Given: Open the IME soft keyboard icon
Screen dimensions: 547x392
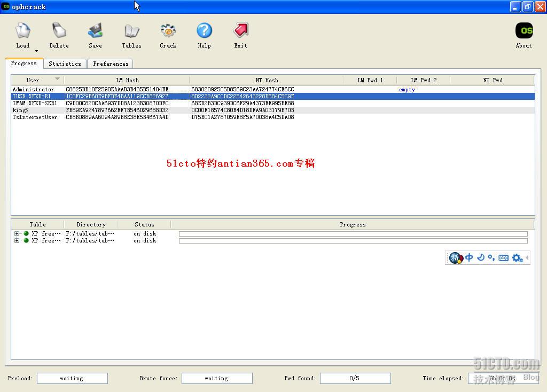Looking at the screenshot, I should click(x=503, y=258).
